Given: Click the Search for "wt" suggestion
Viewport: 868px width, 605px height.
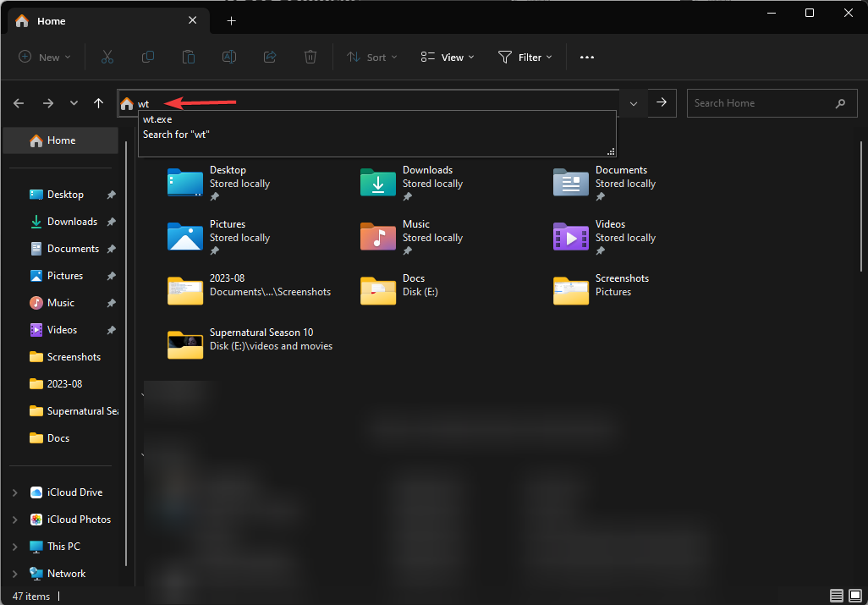Looking at the screenshot, I should point(176,134).
